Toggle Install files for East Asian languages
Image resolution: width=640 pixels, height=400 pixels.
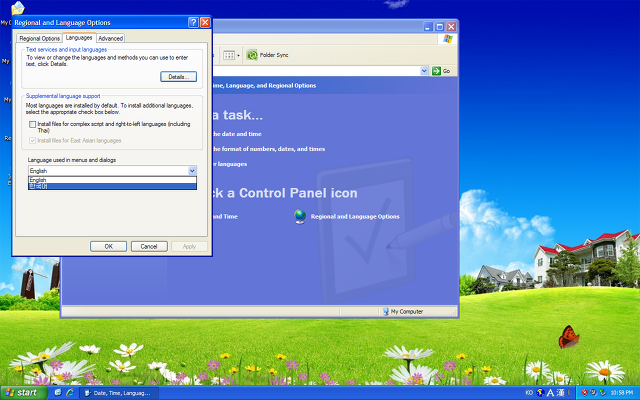33,140
